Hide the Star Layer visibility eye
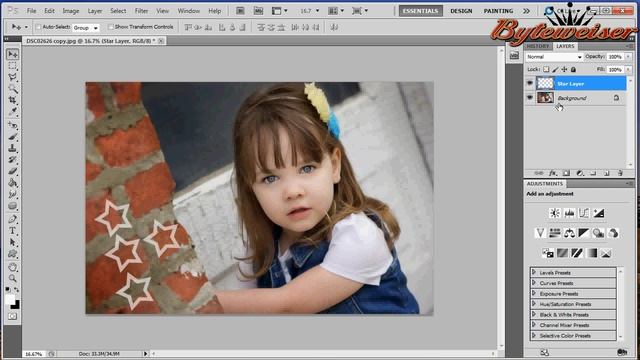 (530, 83)
